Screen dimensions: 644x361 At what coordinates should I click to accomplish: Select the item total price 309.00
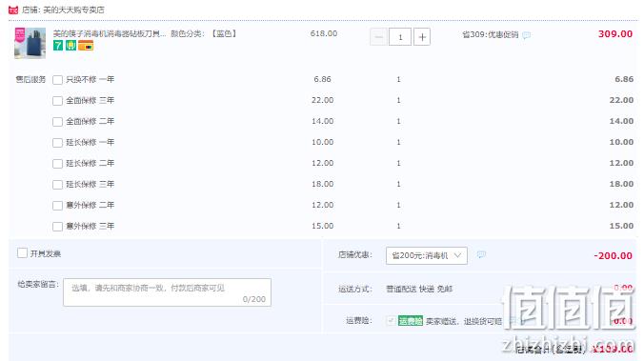coord(615,34)
